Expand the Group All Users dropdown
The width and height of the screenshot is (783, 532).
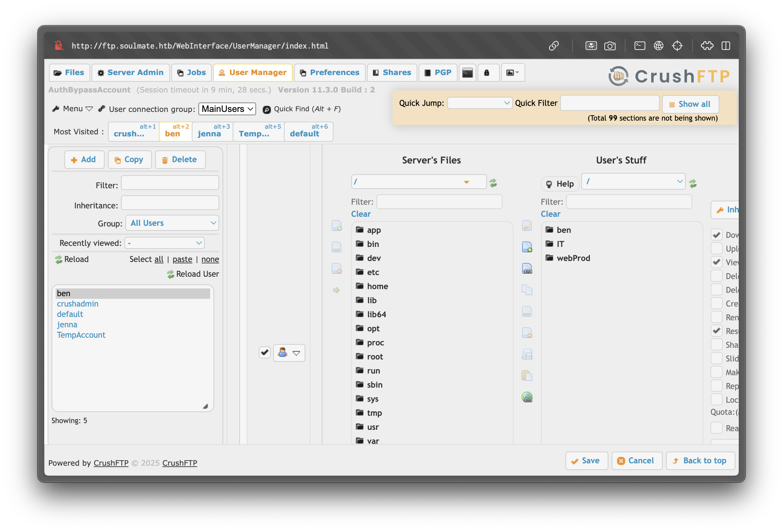tap(172, 223)
